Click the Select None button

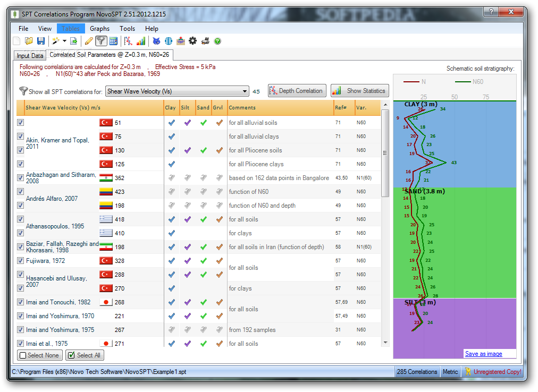(40, 355)
